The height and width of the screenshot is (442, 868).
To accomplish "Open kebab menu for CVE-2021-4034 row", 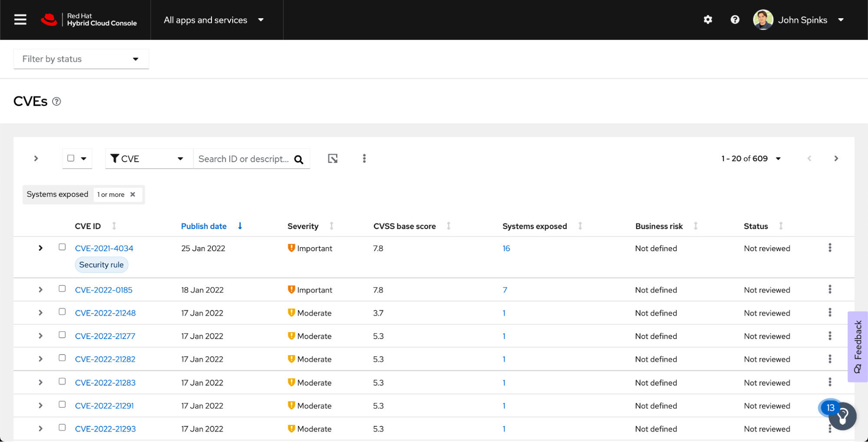I will click(x=829, y=248).
